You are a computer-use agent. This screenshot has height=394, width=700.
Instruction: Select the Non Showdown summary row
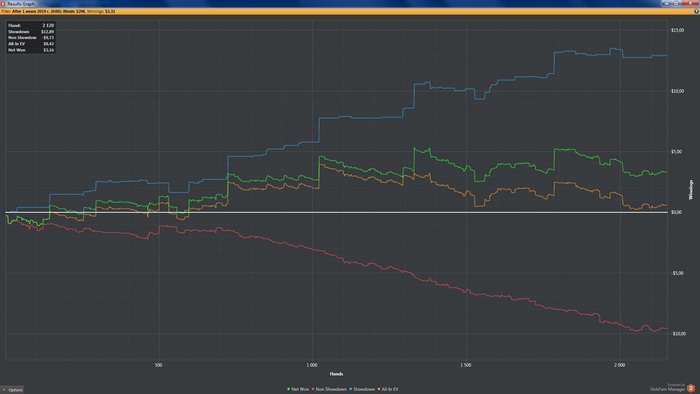(x=31, y=37)
